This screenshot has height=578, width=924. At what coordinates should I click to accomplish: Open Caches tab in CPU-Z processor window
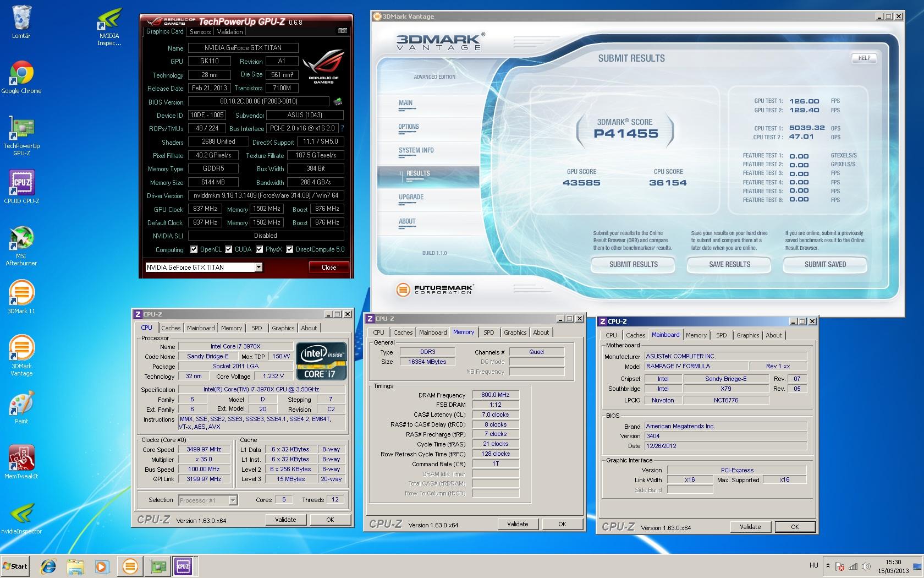171,328
